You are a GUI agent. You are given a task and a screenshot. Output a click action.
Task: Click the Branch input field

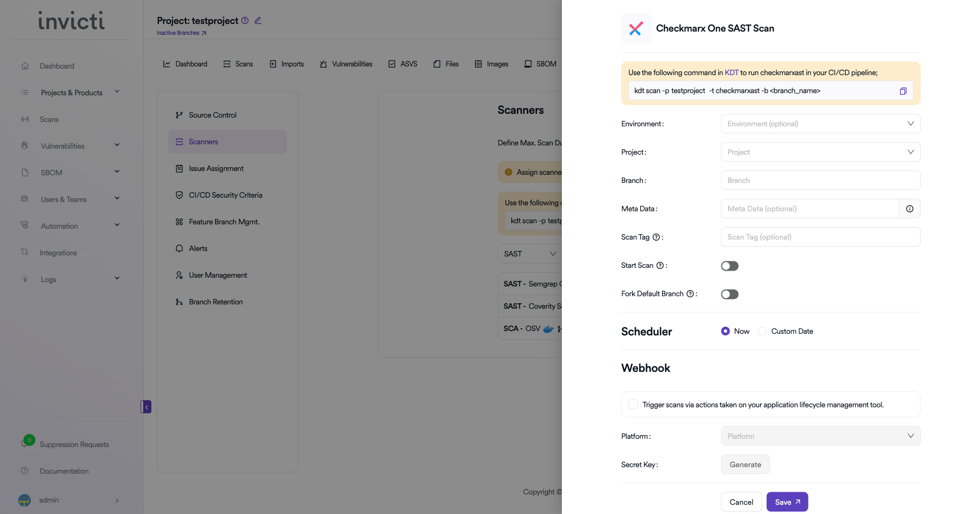pos(820,180)
